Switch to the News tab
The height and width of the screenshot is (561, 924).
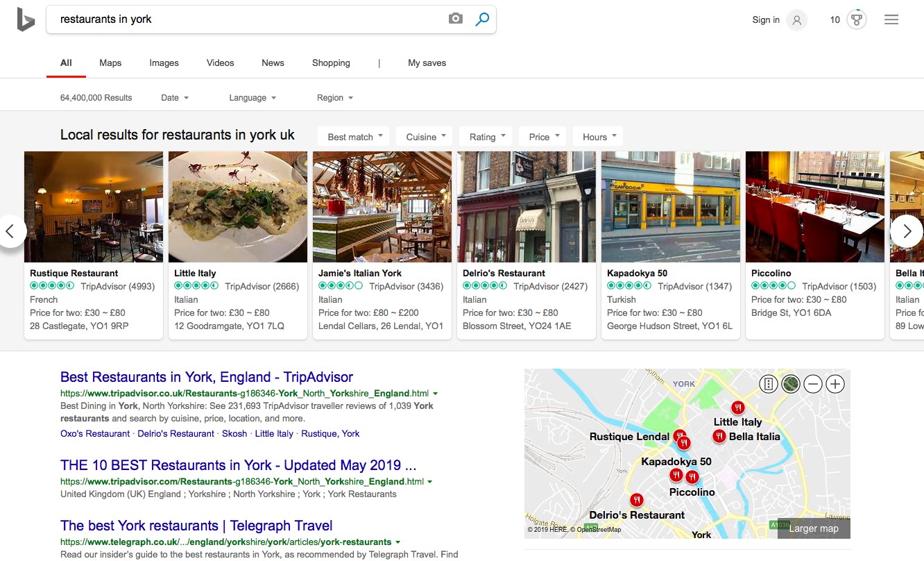tap(273, 62)
